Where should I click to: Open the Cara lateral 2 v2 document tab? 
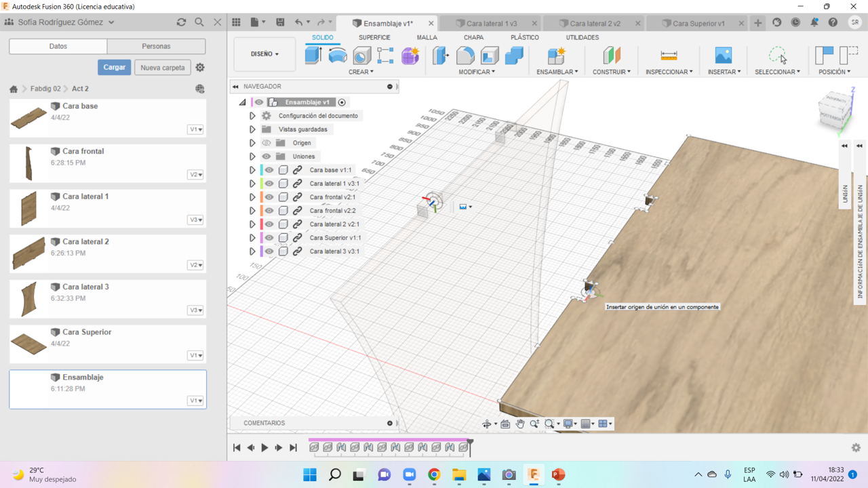[595, 23]
